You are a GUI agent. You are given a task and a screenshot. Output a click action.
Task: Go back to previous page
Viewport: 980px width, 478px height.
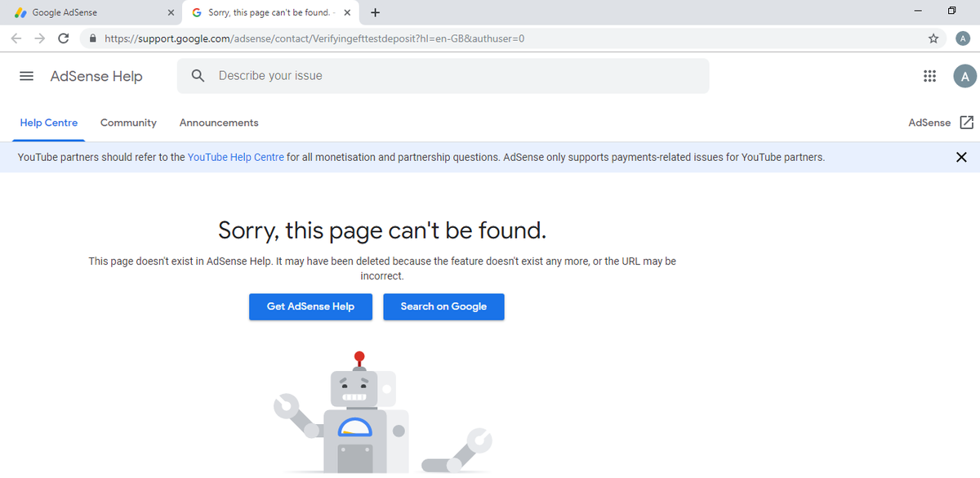pos(16,38)
